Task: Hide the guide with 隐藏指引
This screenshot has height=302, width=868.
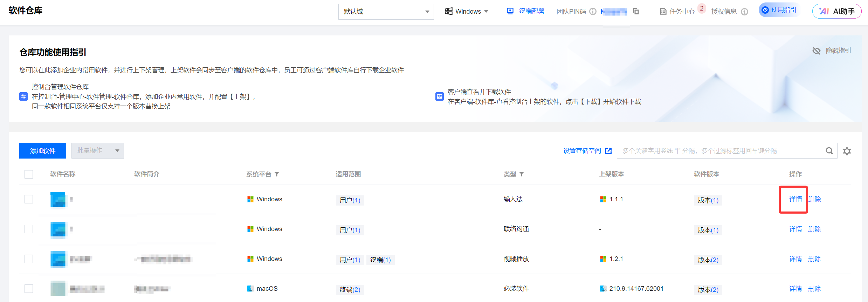Action: pos(832,51)
